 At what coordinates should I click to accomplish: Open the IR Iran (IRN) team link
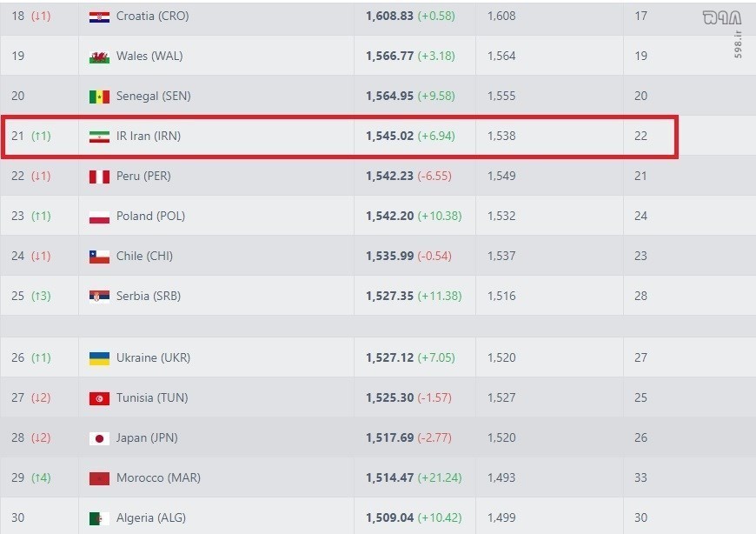tap(148, 137)
